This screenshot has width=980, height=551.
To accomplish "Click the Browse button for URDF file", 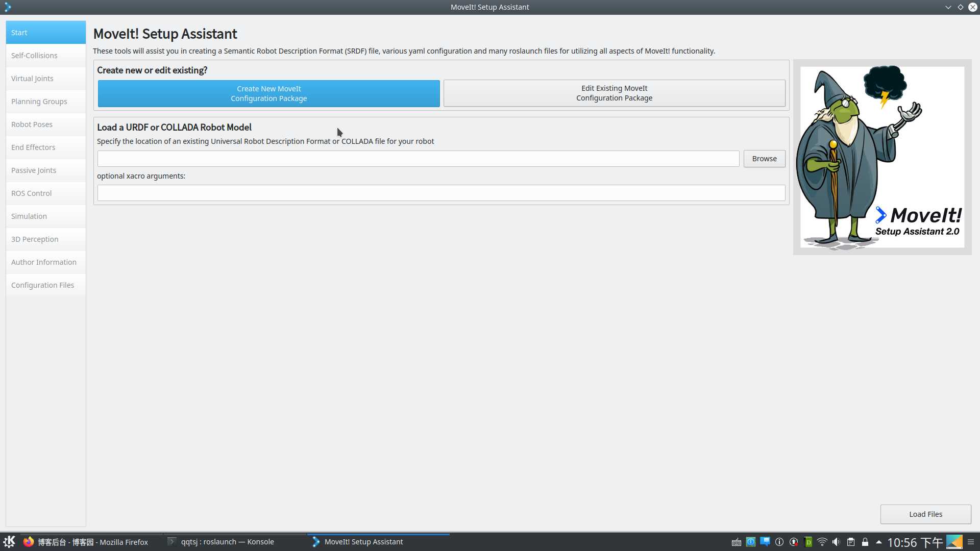I will (x=765, y=158).
